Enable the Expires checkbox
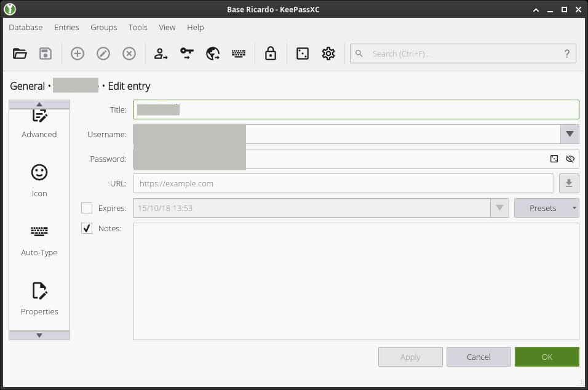 [x=87, y=208]
